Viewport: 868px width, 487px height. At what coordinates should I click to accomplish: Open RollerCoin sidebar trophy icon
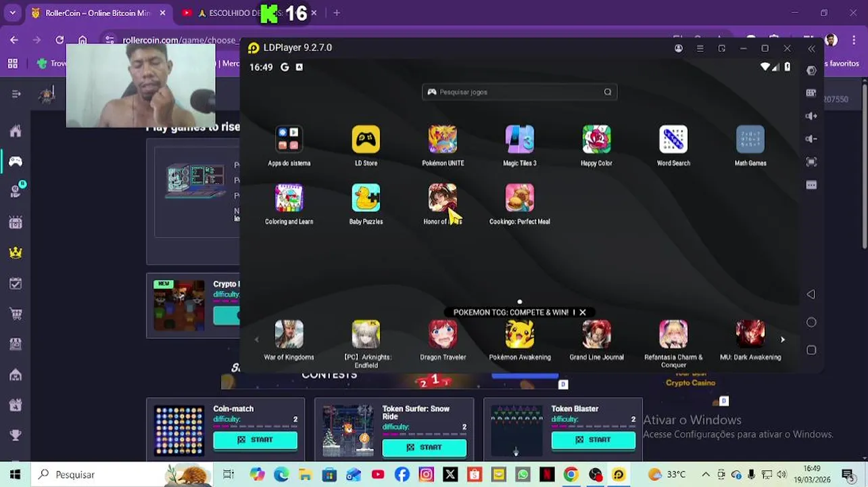point(16,436)
